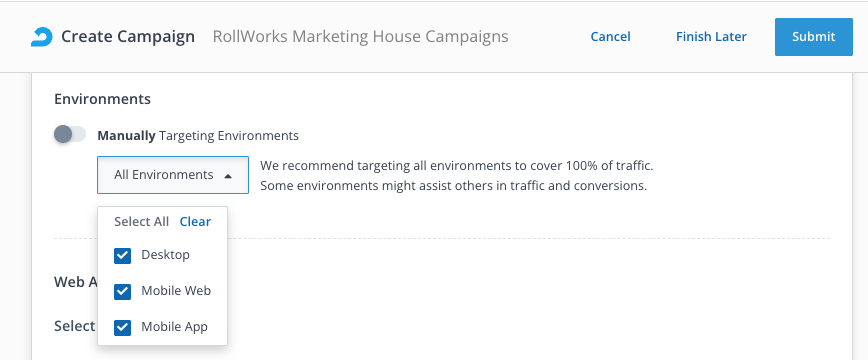Submit the campaign
Viewport: 868px width, 360px height.
click(814, 37)
